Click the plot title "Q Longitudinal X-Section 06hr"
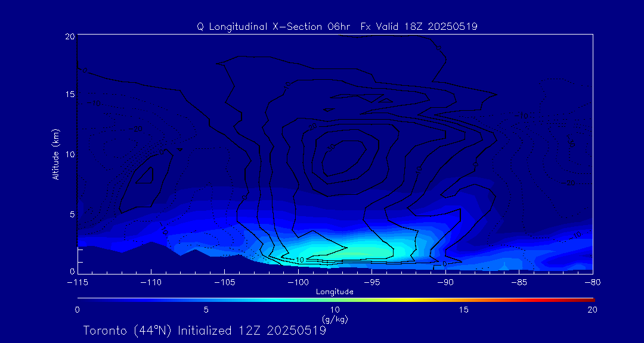Screen dimensions: 644x343 (x=273, y=27)
